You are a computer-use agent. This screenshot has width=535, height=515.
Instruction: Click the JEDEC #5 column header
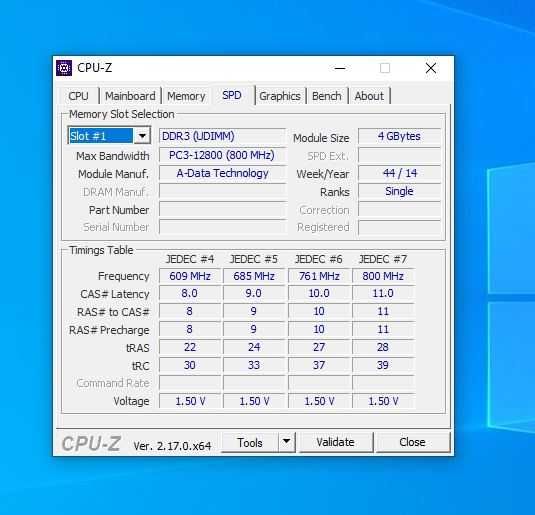[254, 259]
